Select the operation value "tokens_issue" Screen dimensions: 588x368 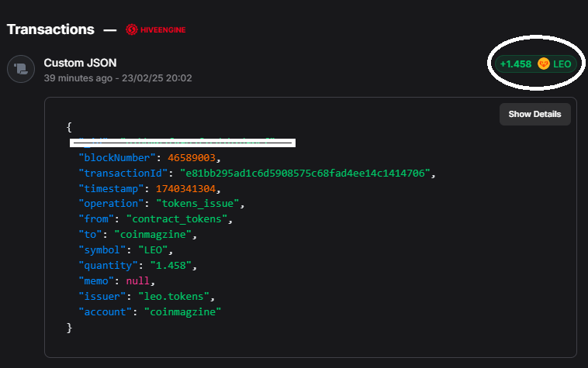(198, 204)
